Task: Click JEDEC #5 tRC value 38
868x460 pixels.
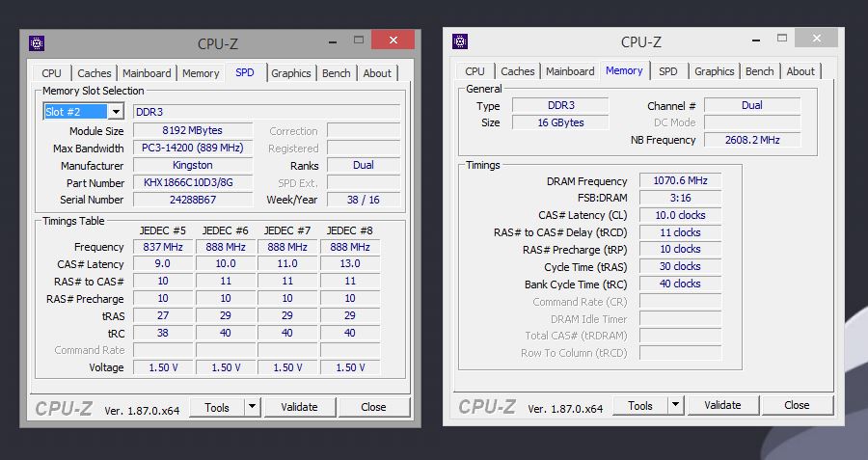Action: [x=163, y=333]
